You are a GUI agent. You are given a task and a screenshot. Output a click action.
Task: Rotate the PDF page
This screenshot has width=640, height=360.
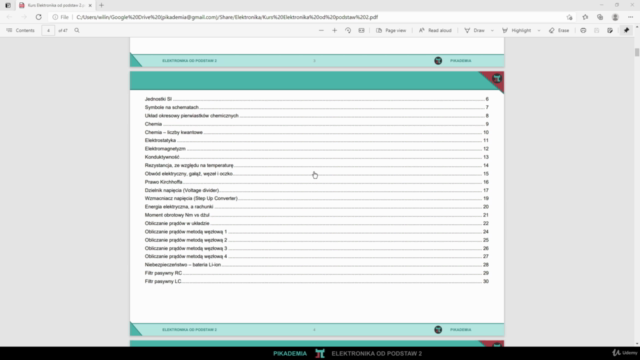pyautogui.click(x=348, y=30)
